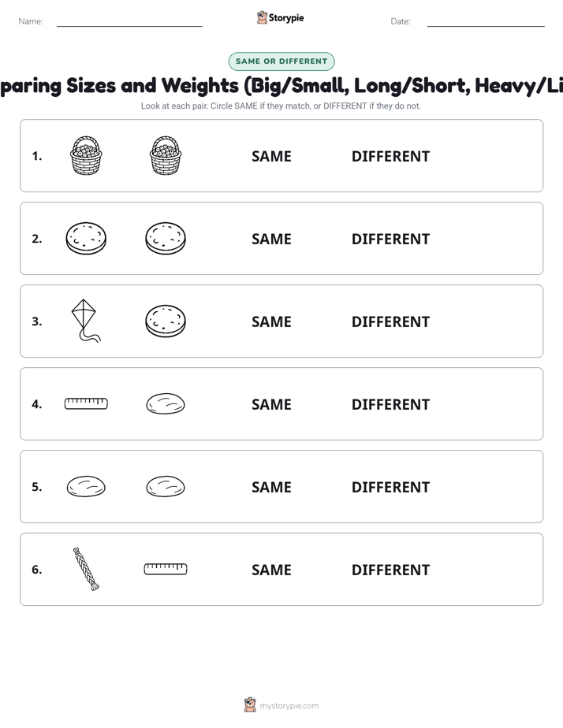563x728 pixels.
Task: Click the left basket icon in row 1
Action: 86,155
